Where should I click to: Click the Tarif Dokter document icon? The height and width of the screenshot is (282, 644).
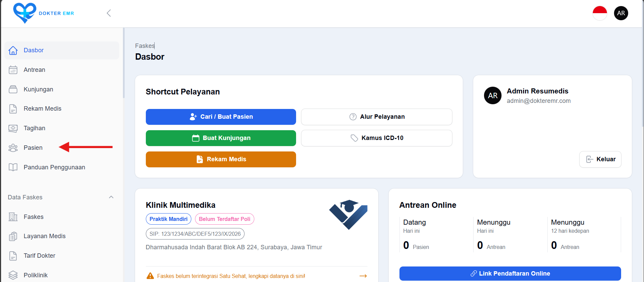point(13,256)
